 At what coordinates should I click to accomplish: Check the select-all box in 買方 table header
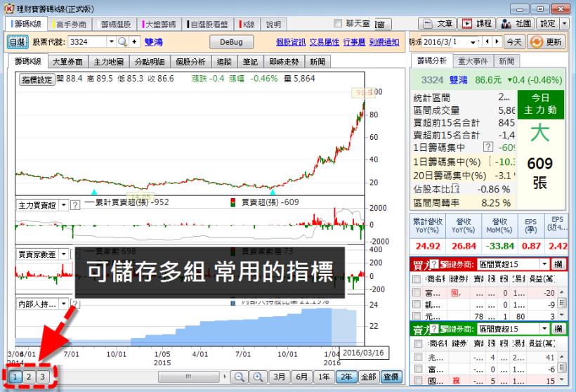417,279
